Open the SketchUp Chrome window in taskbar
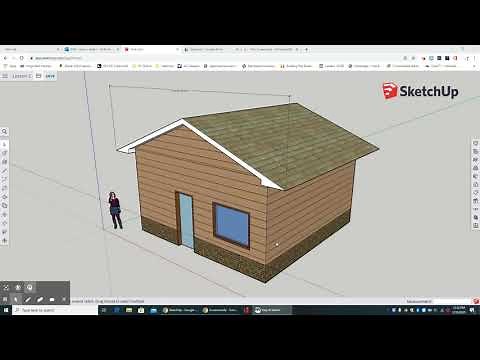The image size is (480, 360). 181,310
